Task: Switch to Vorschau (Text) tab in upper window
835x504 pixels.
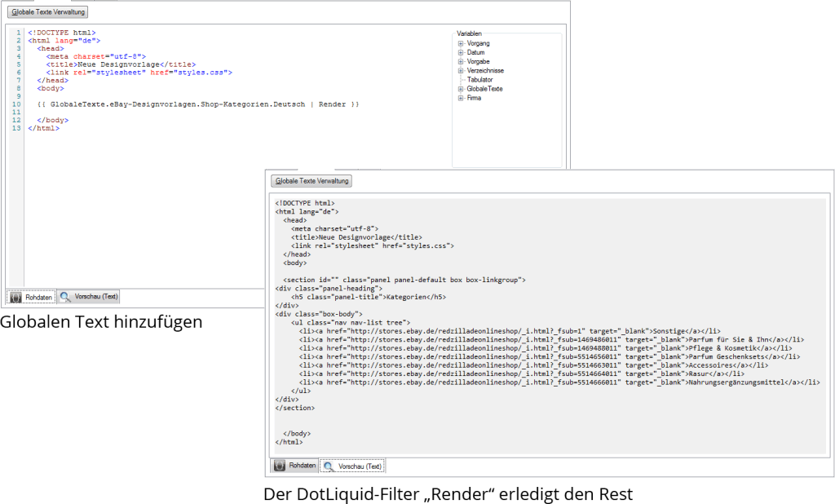Action: point(89,297)
